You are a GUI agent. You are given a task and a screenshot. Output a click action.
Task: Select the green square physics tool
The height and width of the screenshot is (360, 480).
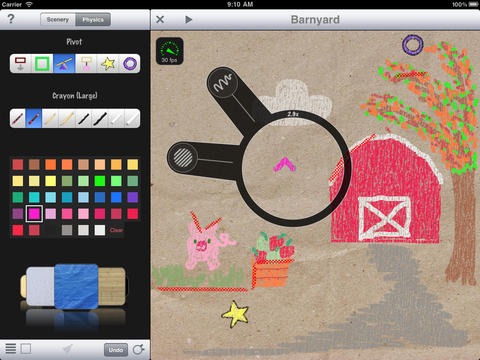42,63
